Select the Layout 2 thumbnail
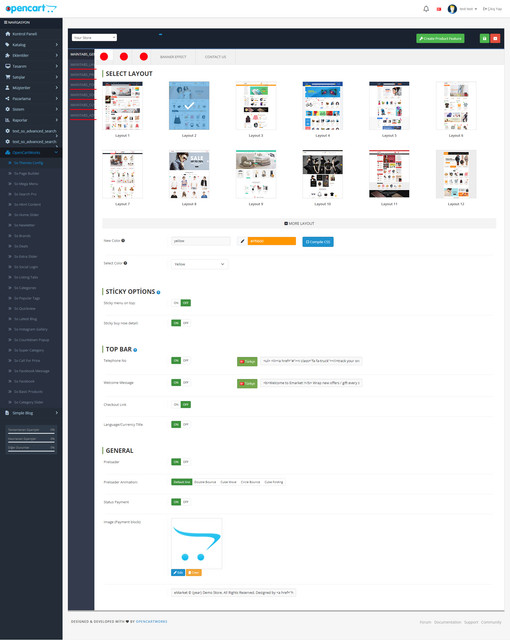 click(189, 105)
